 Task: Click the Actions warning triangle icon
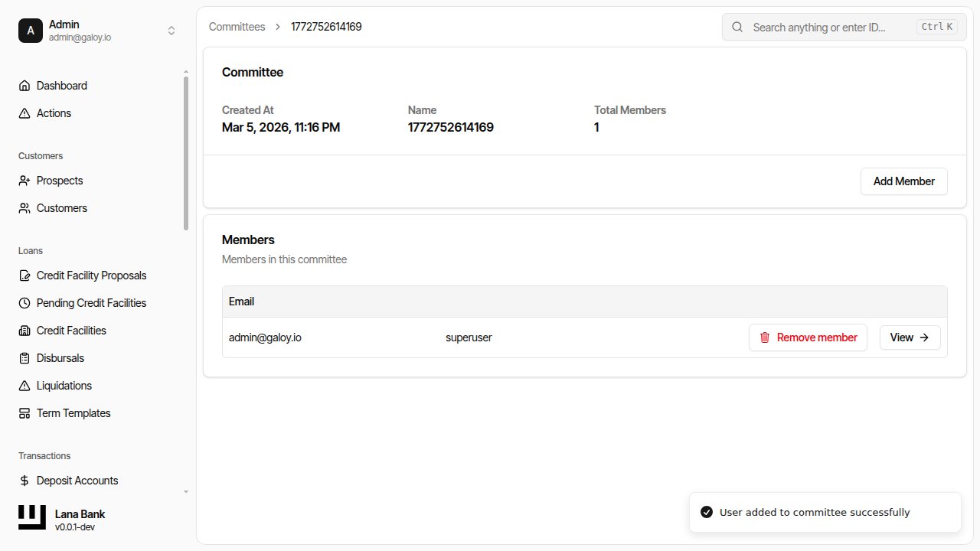[24, 112]
